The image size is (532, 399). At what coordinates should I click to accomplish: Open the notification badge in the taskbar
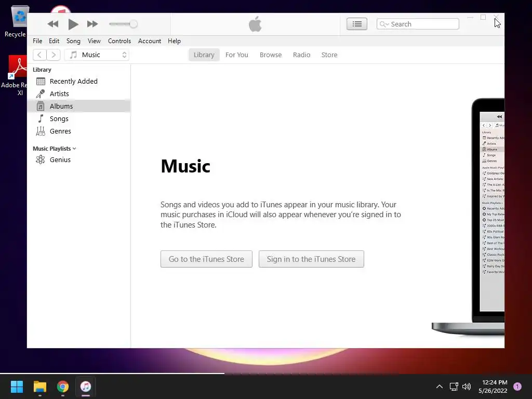tap(517, 387)
